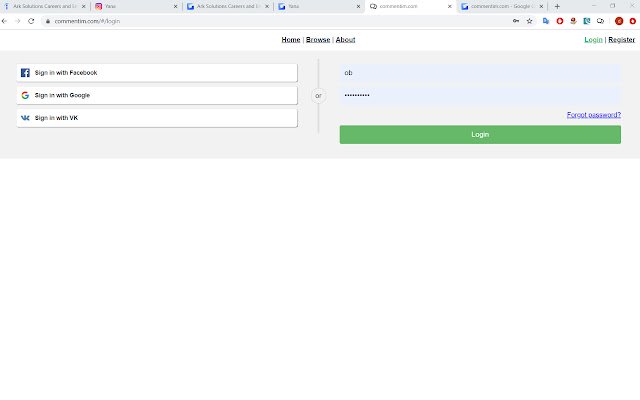Switch to the active commentim.com tab

click(411, 7)
